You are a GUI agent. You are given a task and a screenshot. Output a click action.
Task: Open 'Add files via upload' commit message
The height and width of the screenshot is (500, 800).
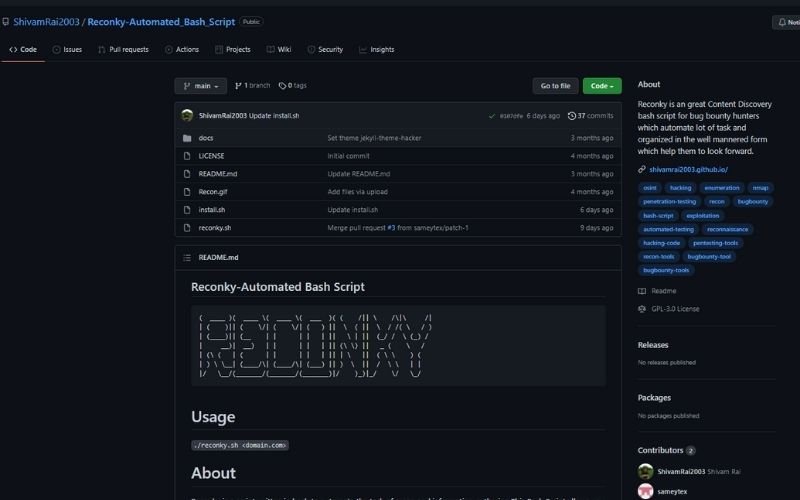[x=357, y=192]
